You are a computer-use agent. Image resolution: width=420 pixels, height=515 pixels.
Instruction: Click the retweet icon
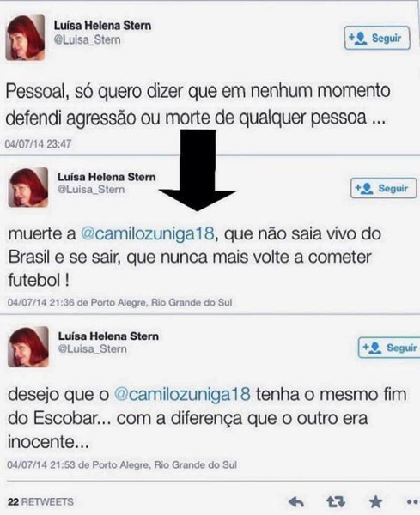[336, 502]
